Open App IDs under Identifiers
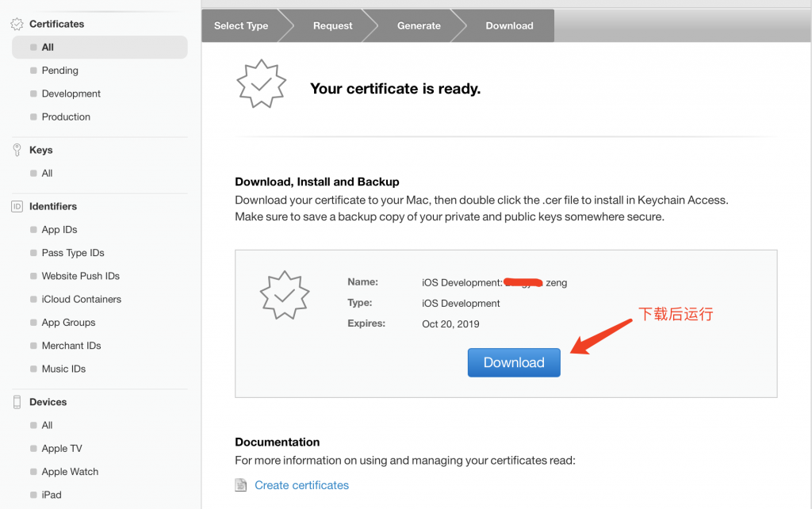Image resolution: width=812 pixels, height=509 pixels. (59, 230)
